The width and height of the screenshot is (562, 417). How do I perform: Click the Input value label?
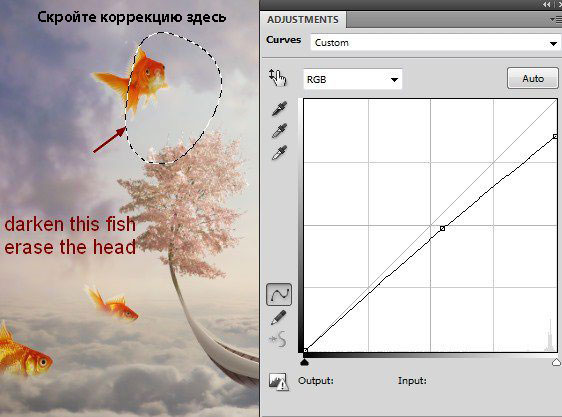tap(412, 380)
